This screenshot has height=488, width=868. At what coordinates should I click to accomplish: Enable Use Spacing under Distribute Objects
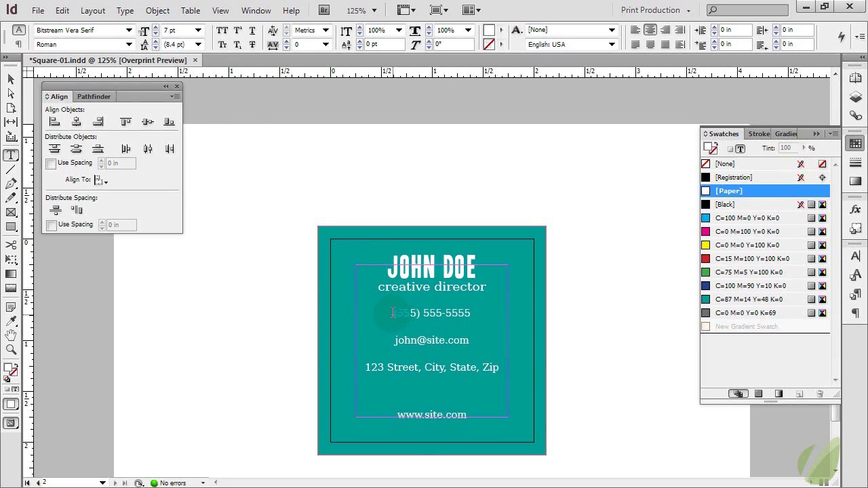pyautogui.click(x=52, y=164)
